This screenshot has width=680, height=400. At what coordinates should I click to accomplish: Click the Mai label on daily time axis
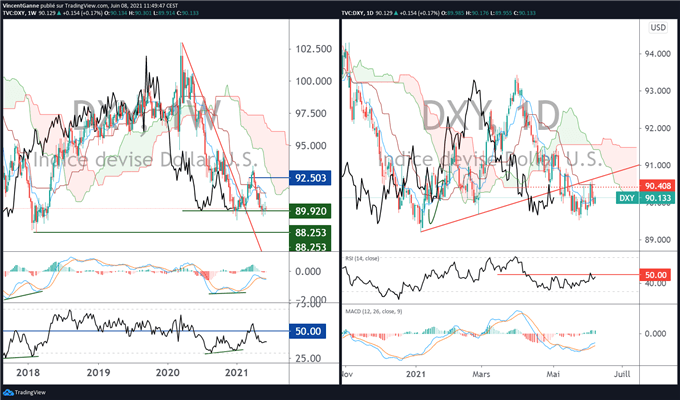[553, 374]
